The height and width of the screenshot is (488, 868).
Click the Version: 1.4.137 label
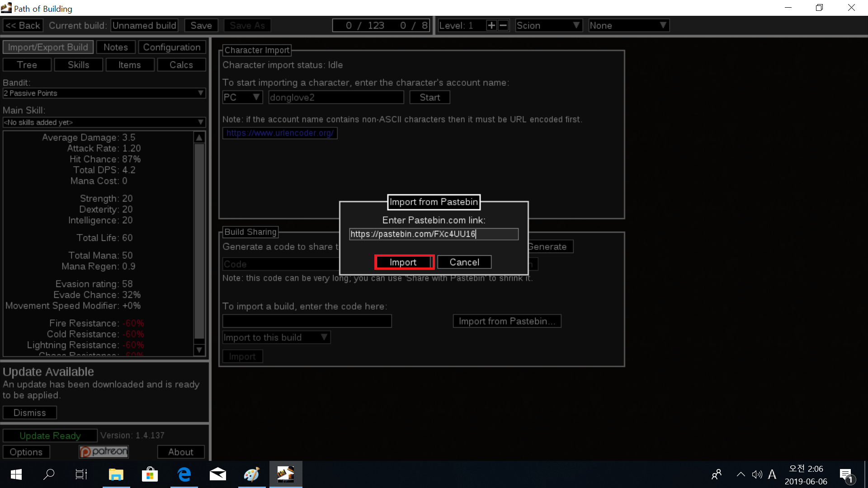click(x=132, y=436)
